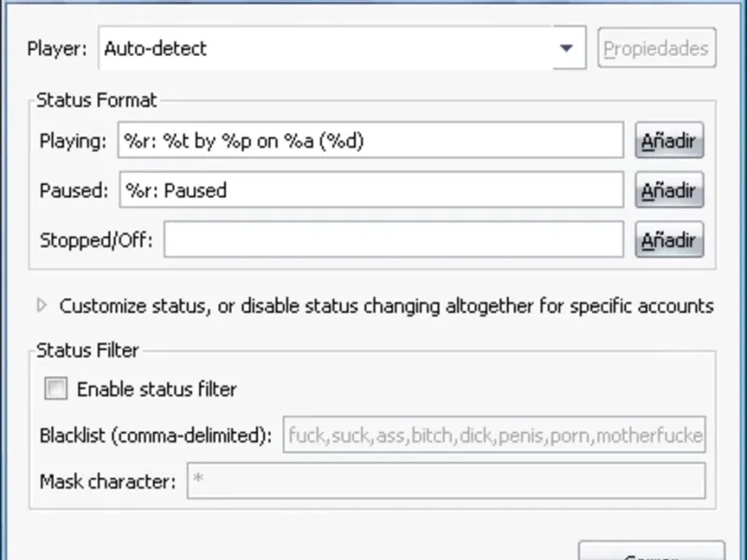Viewport: 747px width, 560px height.
Task: Click the Status Format group title
Action: pos(97,99)
